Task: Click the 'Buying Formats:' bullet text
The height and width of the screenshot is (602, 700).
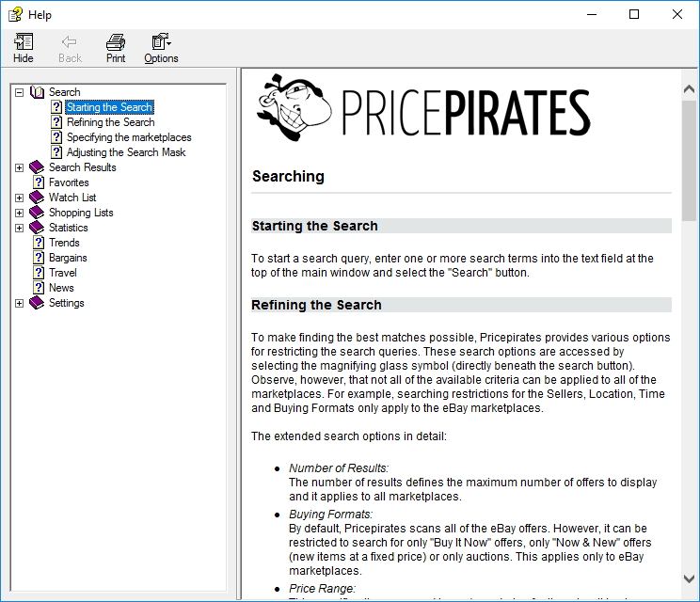Action: [x=331, y=515]
